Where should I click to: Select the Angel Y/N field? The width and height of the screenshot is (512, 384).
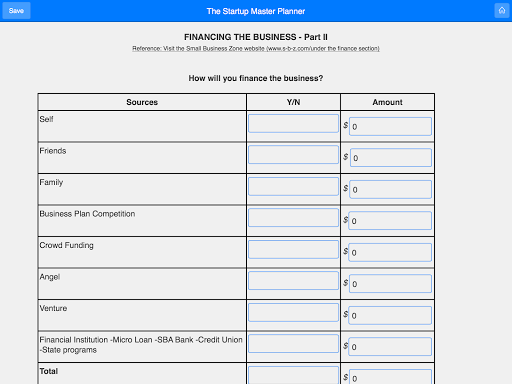pyautogui.click(x=293, y=281)
